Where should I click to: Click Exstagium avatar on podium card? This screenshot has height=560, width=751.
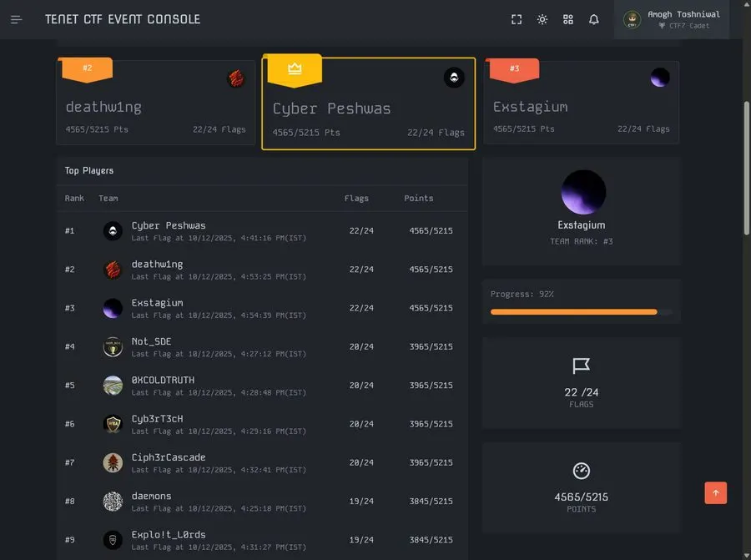point(660,77)
